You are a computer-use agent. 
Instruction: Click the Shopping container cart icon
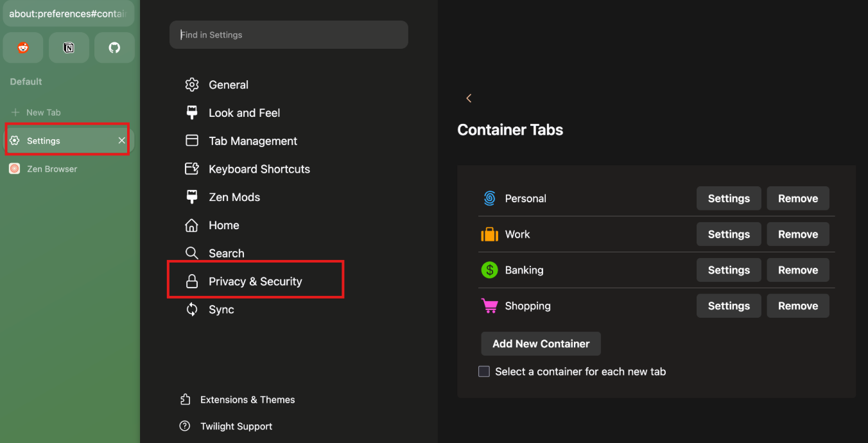(489, 306)
